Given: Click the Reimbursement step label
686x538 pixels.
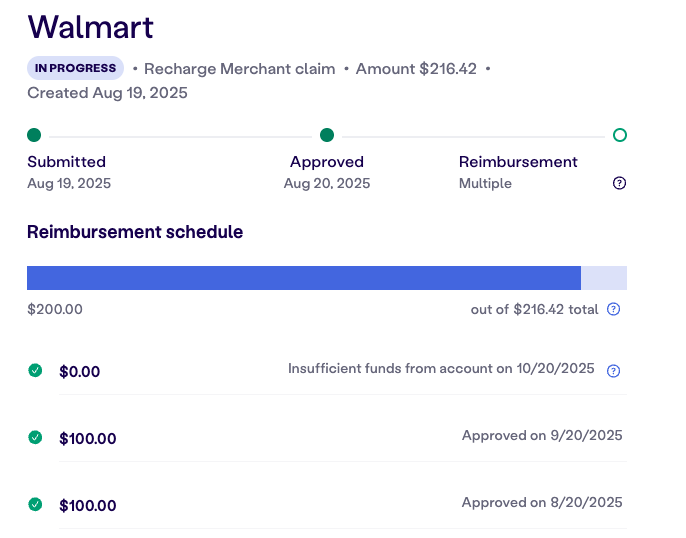Looking at the screenshot, I should pos(518,162).
